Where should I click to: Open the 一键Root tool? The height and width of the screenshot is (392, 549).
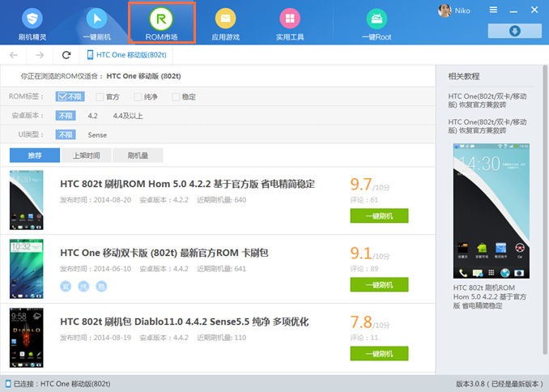377,24
